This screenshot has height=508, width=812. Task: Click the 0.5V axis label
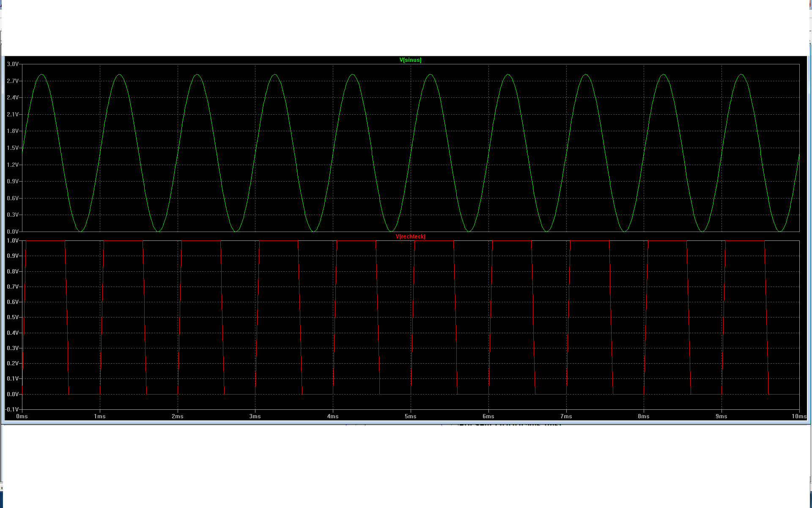13,317
